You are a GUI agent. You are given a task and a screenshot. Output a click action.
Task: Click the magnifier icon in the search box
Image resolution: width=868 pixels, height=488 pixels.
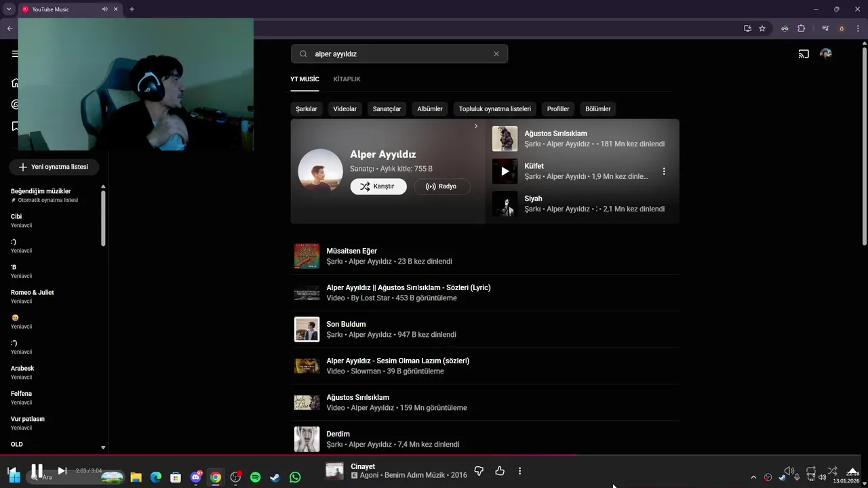click(x=303, y=54)
